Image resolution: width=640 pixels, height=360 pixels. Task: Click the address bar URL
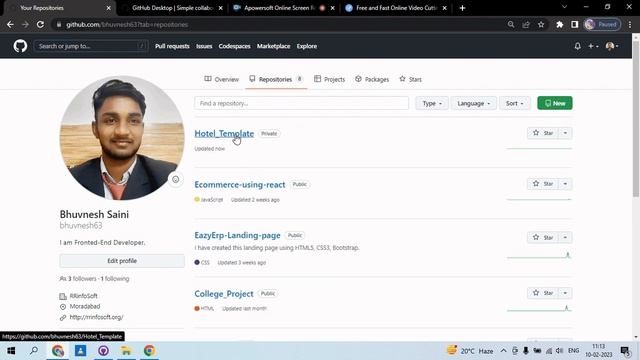[x=127, y=24]
